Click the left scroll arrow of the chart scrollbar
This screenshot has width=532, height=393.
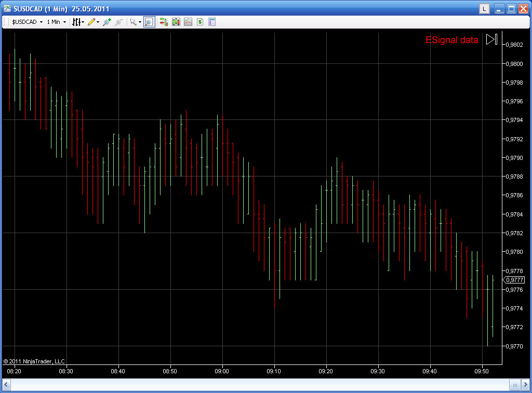6,385
